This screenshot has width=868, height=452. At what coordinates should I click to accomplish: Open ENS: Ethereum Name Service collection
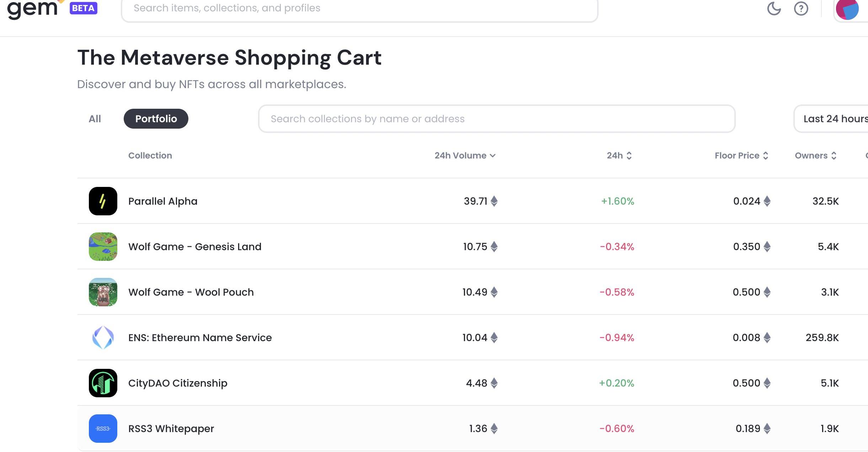[200, 338]
